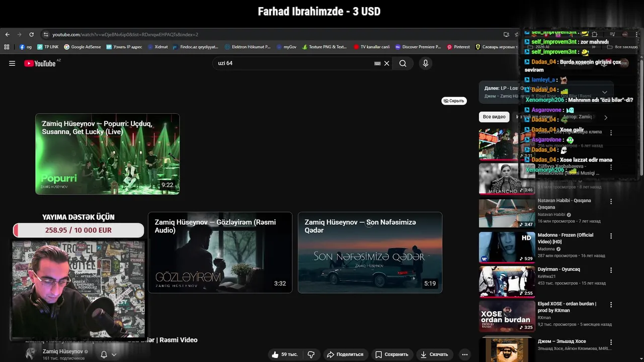Screen dimensions: 644x362
Task: Open Zamiq Hüseynov channel avatar
Action: 31,354
